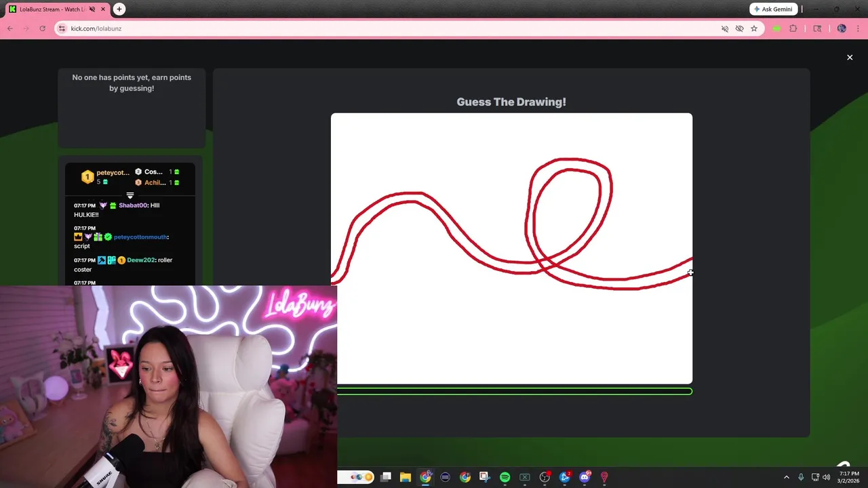Close the Guess The Drawing overlay
This screenshot has width=868, height=488.
click(x=850, y=58)
